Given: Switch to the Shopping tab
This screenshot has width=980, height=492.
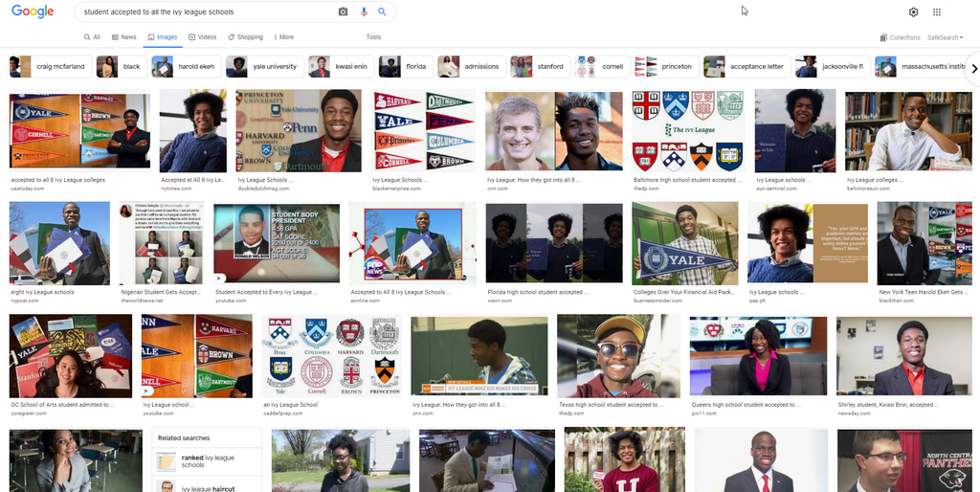Looking at the screenshot, I should [x=246, y=37].
